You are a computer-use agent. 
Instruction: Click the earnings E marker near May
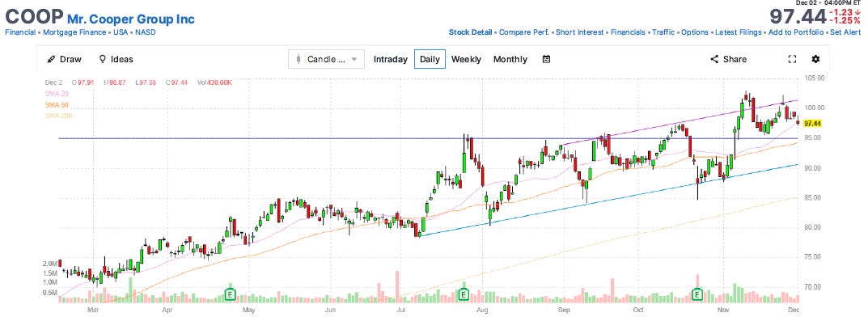[231, 294]
